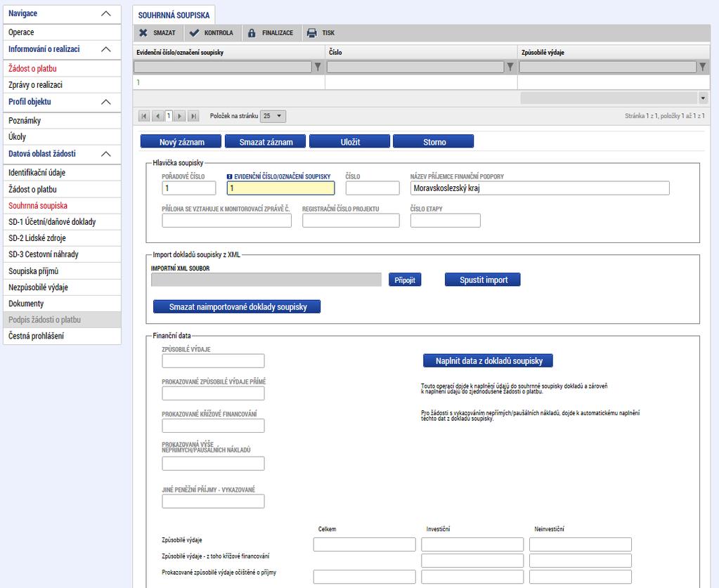Go to last page of the table
The image size is (719, 588).
tap(193, 116)
